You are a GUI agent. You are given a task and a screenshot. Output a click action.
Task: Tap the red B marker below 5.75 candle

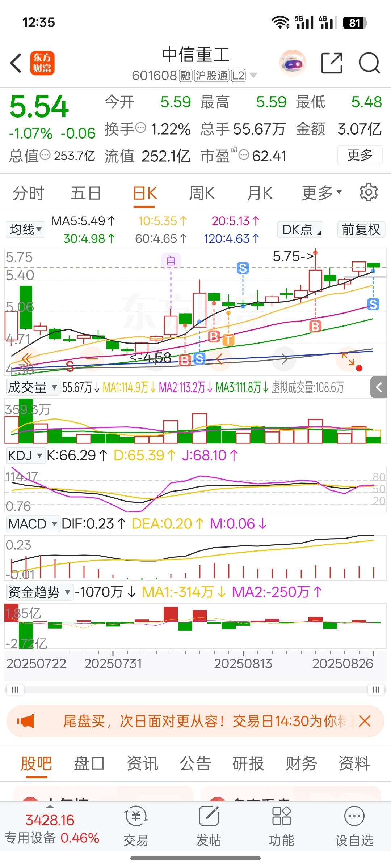tap(315, 326)
